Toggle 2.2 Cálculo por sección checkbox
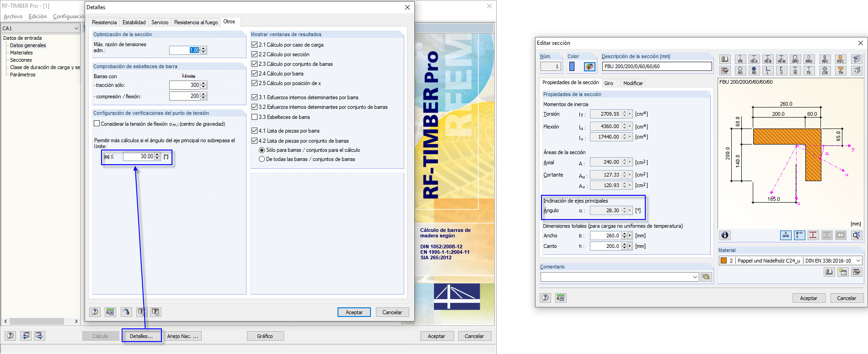This screenshot has width=868, height=354. pyautogui.click(x=255, y=54)
